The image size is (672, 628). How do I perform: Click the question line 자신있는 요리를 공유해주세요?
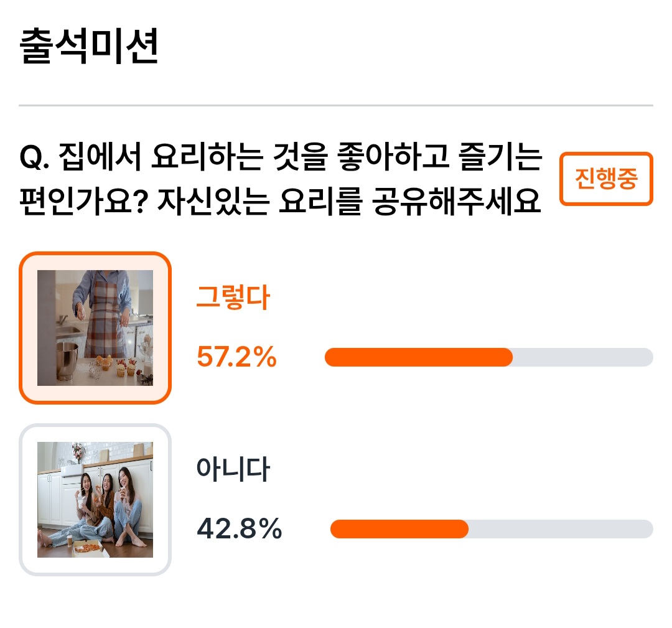tap(349, 201)
